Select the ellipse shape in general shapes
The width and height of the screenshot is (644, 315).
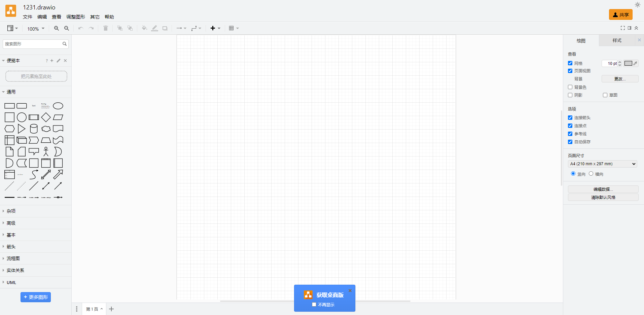pyautogui.click(x=58, y=106)
